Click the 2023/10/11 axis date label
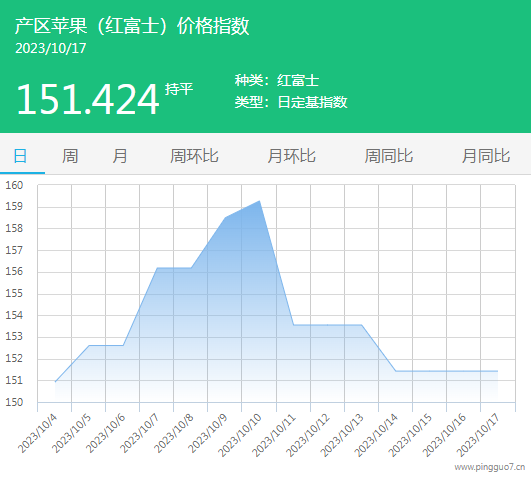Screen dimensions: 531x479 point(274,435)
